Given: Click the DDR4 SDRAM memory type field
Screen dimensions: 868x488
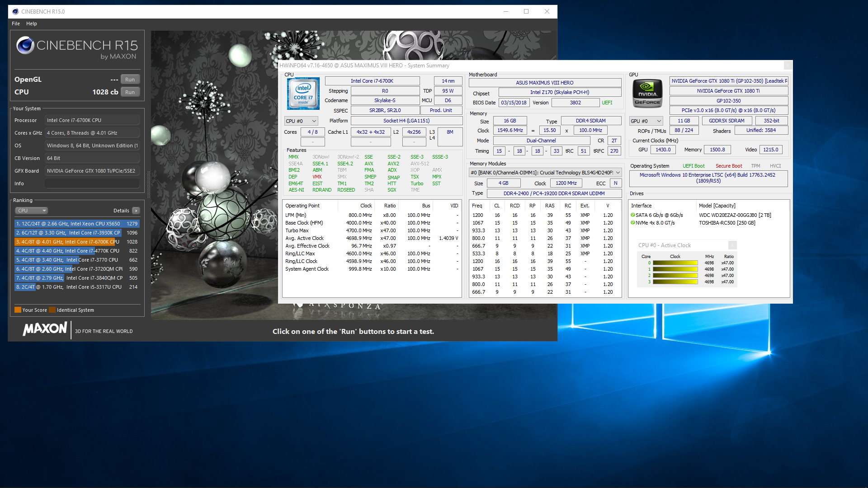Looking at the screenshot, I should click(x=590, y=121).
